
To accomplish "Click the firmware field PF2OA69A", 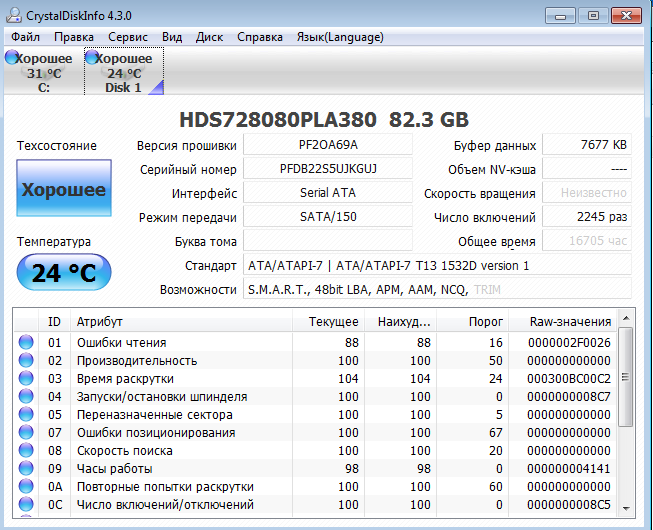I will point(328,144).
